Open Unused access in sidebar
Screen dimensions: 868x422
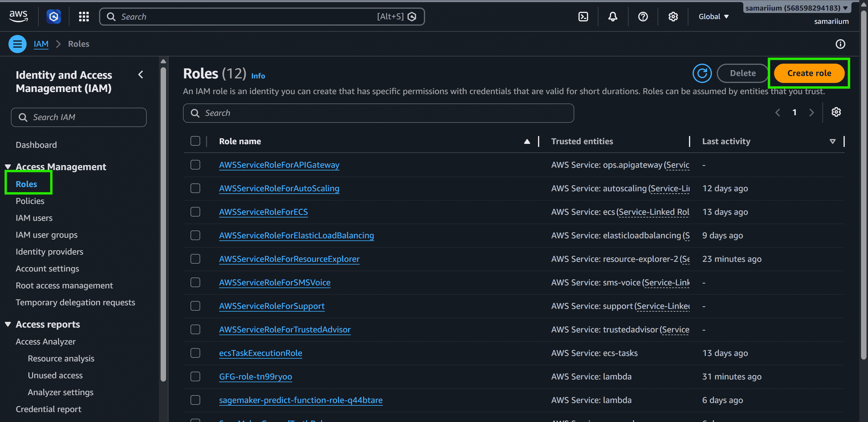click(55, 375)
